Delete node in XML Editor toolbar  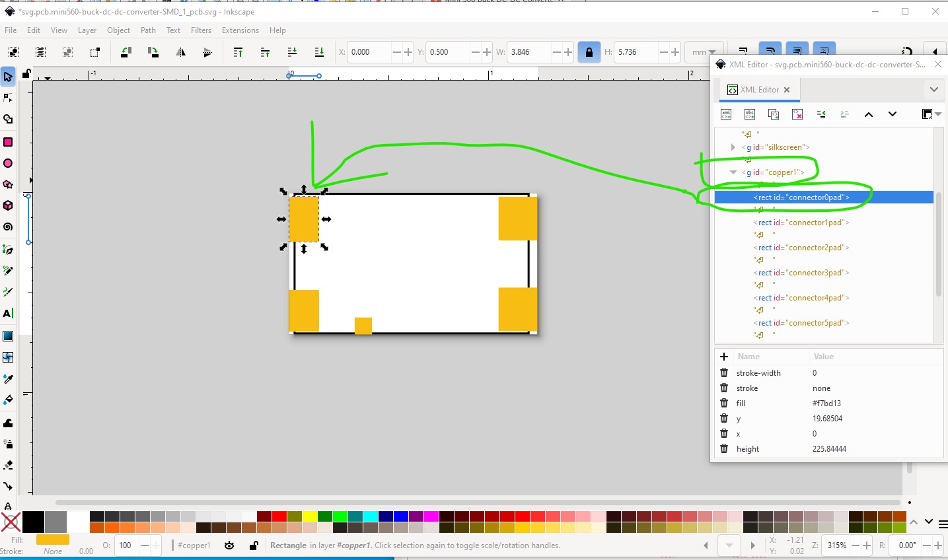797,114
